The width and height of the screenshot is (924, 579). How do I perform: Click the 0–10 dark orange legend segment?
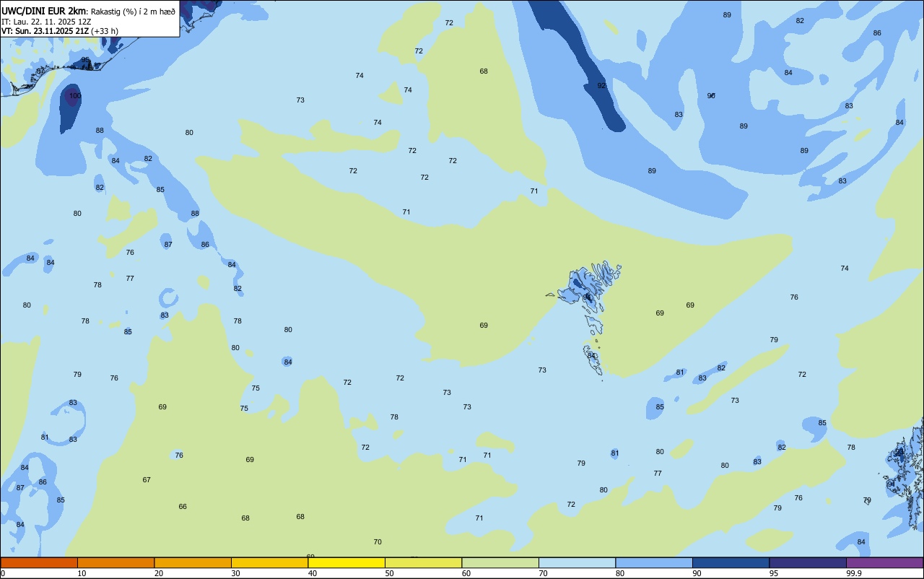click(39, 562)
